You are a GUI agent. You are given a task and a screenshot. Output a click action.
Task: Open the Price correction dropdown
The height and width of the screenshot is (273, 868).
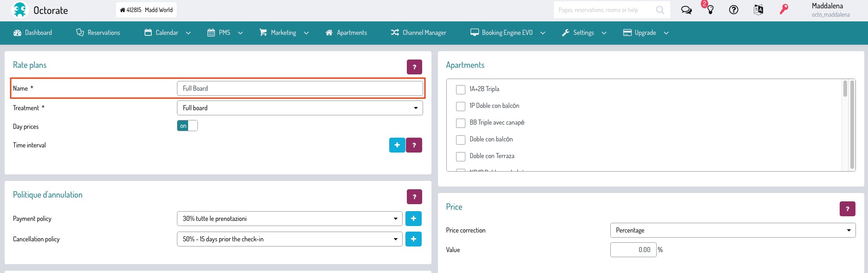(x=732, y=230)
